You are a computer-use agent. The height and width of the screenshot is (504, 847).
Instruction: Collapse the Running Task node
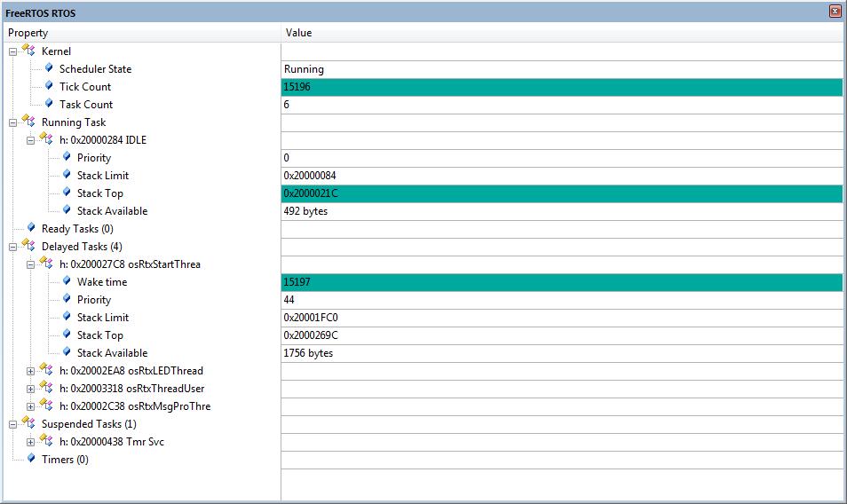click(13, 123)
